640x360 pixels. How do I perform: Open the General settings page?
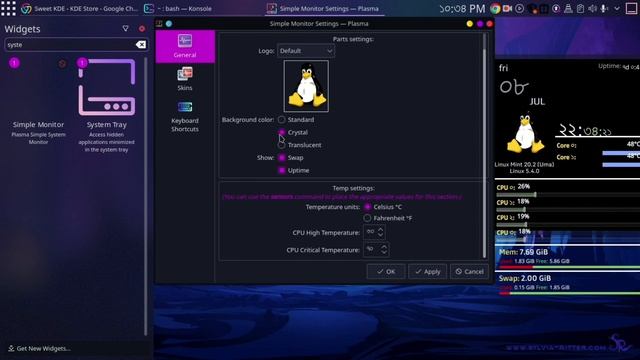click(185, 46)
